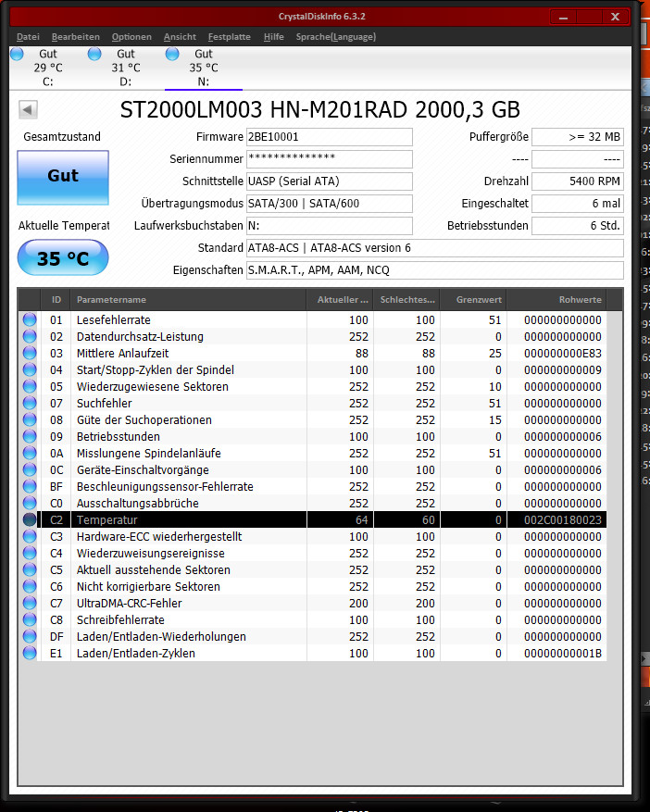Image resolution: width=650 pixels, height=812 pixels.
Task: Select drive N: tab at 35 °C
Action: [x=203, y=68]
